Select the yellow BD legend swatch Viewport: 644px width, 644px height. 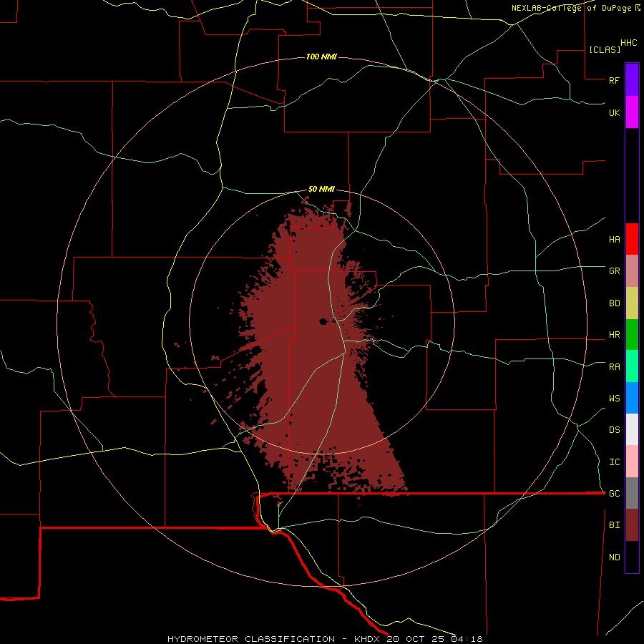click(x=632, y=303)
